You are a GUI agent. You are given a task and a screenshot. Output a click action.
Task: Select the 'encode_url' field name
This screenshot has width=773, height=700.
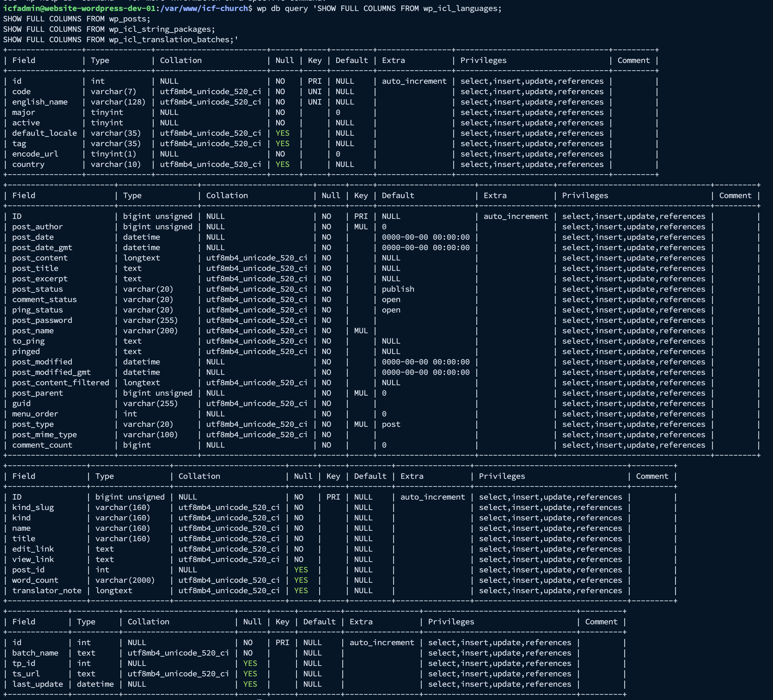tap(35, 154)
